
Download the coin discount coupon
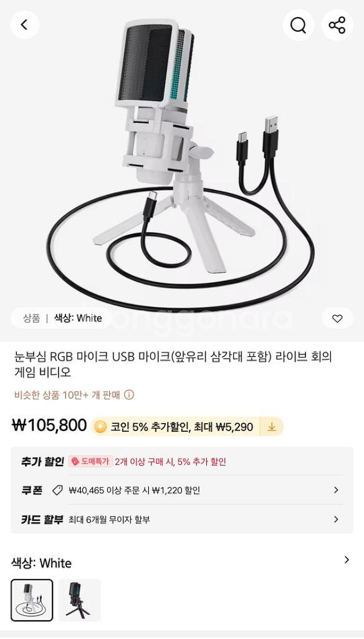(x=272, y=427)
